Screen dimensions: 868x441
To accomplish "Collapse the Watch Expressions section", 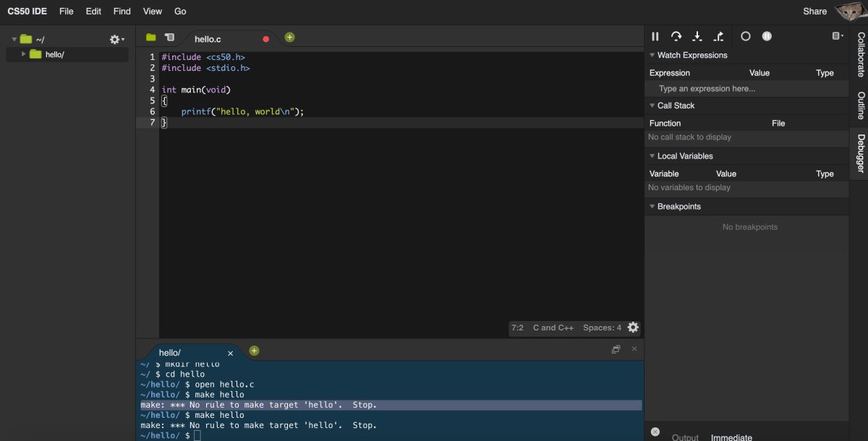I will click(652, 55).
